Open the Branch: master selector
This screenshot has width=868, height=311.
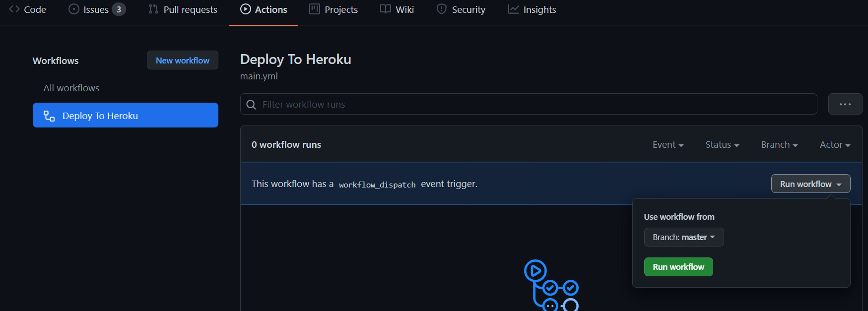684,237
